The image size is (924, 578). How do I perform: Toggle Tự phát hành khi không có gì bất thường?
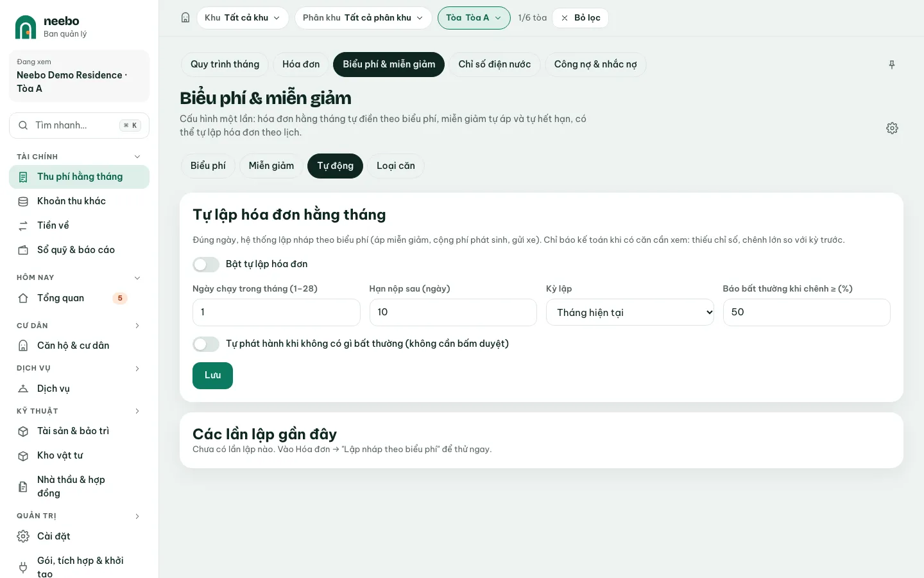point(206,344)
